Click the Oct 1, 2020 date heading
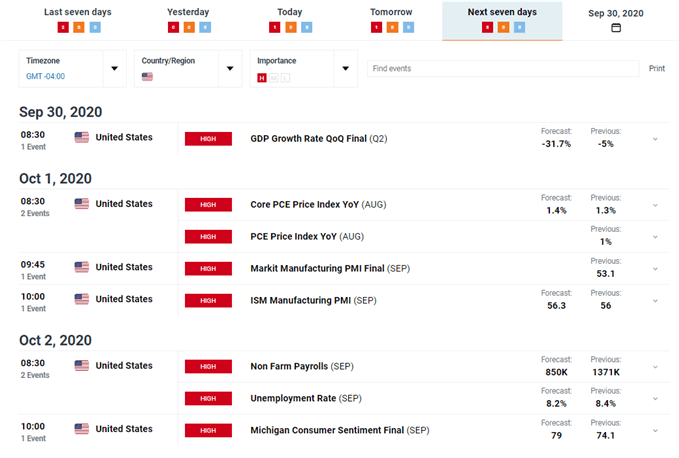 [55, 178]
